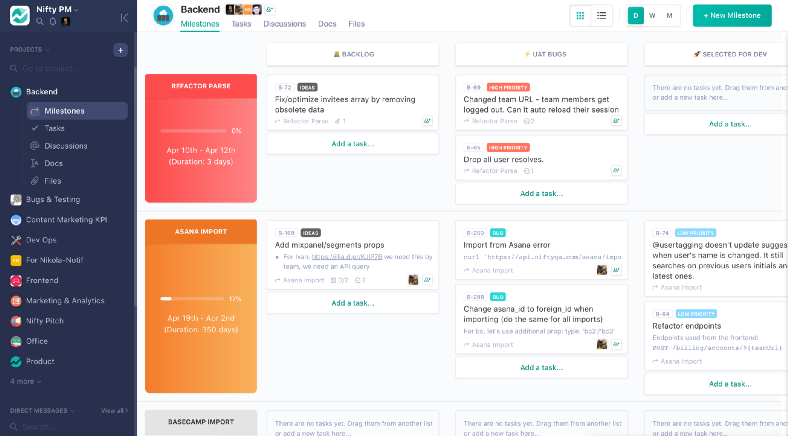Invite member icon next to Backend avatars
Viewport: 788px width, 436px height.
tap(270, 10)
